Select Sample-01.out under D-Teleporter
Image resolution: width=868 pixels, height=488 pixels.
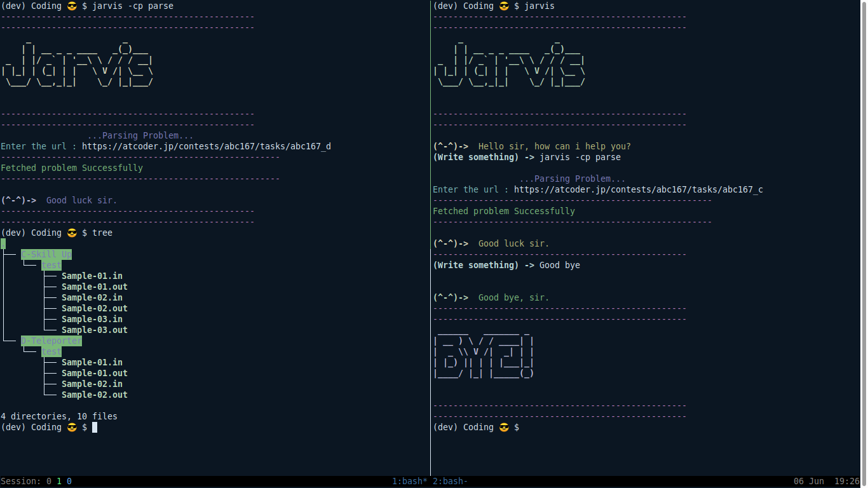point(95,373)
